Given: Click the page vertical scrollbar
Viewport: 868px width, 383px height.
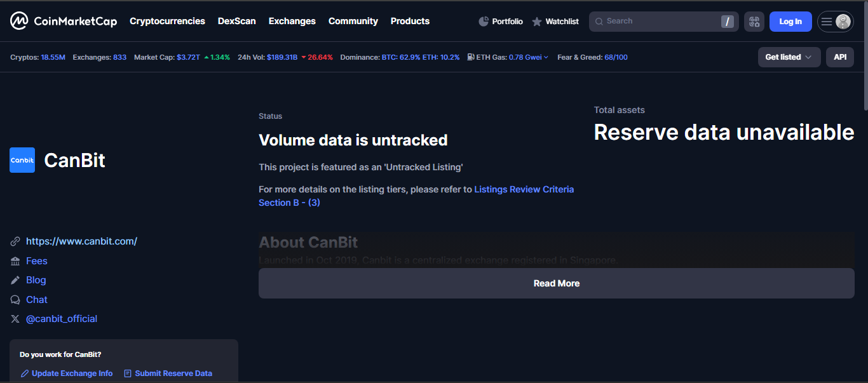Looking at the screenshot, I should click(865, 57).
